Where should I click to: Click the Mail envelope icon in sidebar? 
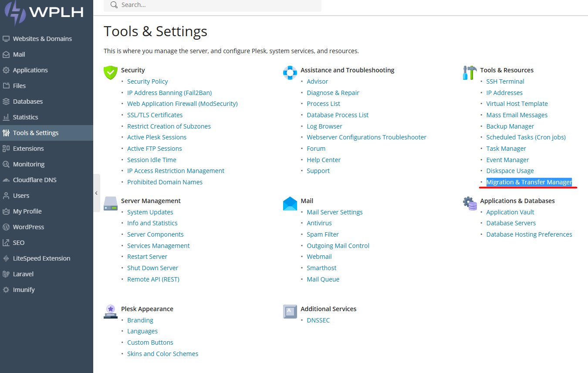tap(6, 54)
